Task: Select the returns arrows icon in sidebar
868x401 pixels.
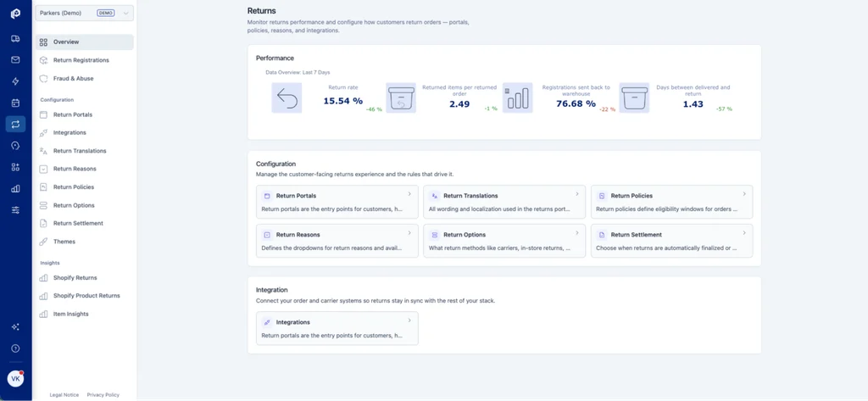Action: point(15,124)
